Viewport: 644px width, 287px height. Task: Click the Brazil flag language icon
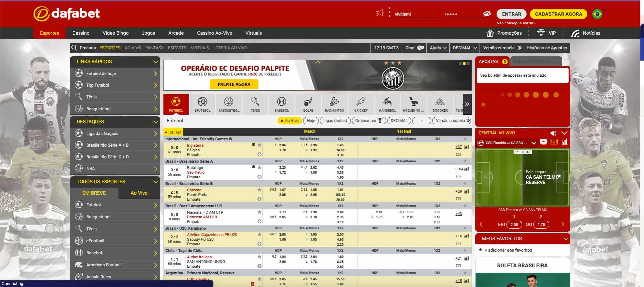click(597, 14)
